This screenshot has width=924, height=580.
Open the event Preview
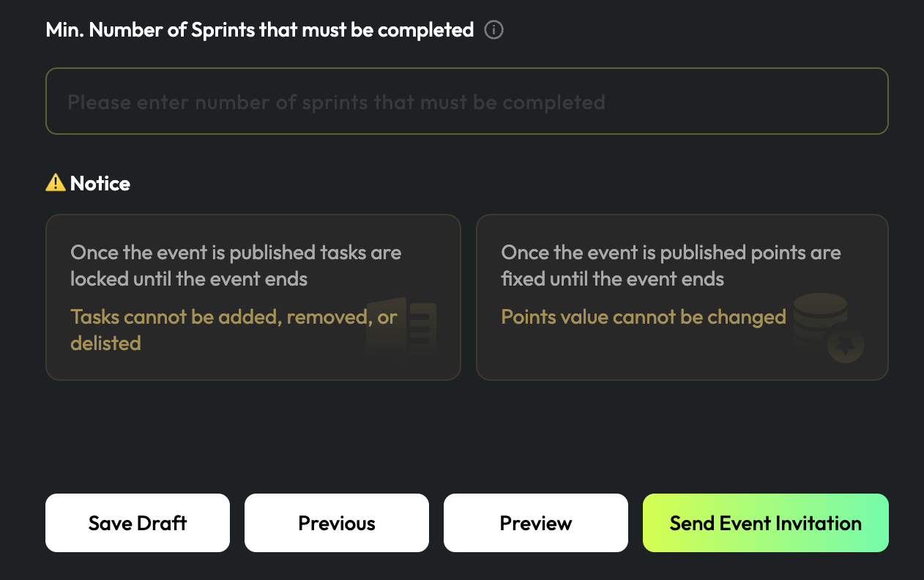pos(536,523)
